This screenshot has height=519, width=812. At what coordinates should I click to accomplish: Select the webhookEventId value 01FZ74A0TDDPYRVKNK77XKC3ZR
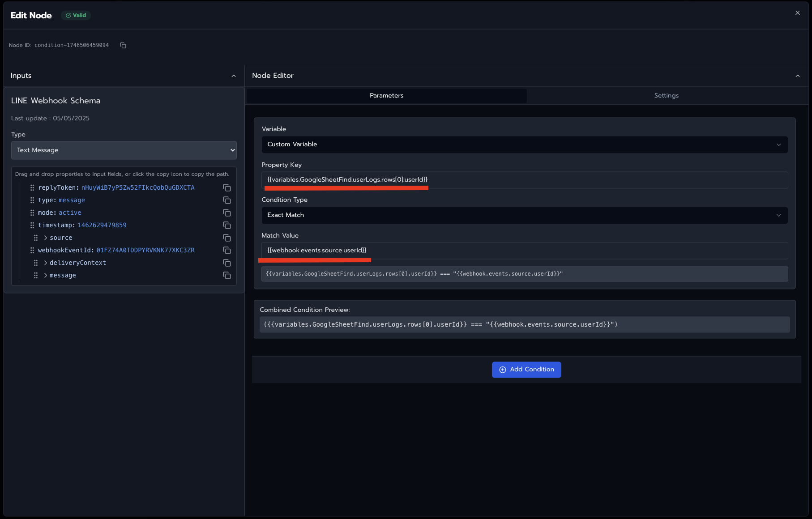tap(145, 250)
